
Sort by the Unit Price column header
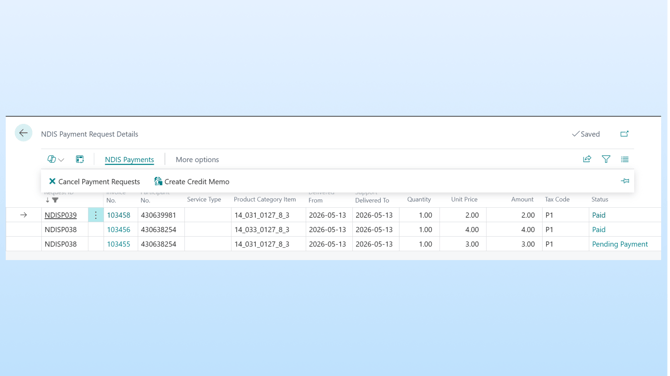click(x=464, y=200)
